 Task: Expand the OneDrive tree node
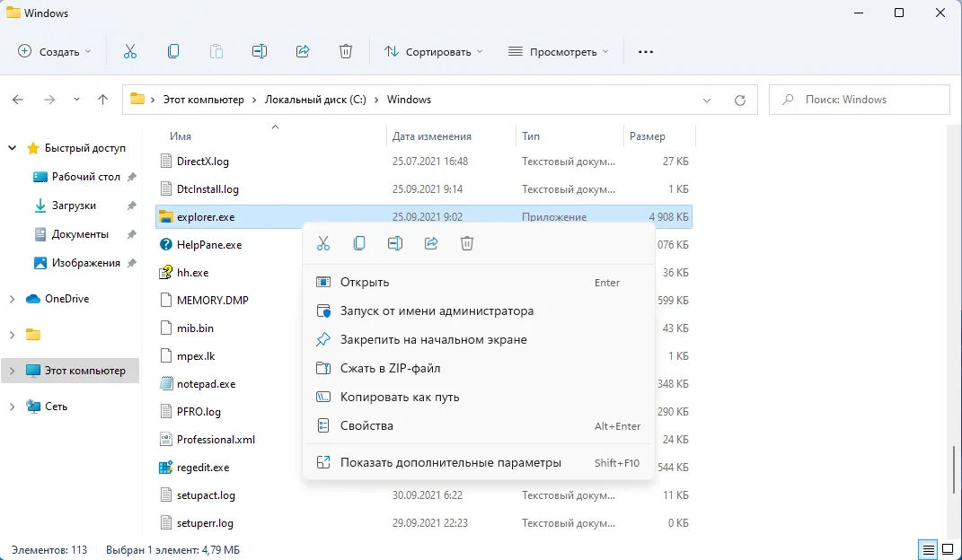pyautogui.click(x=12, y=299)
